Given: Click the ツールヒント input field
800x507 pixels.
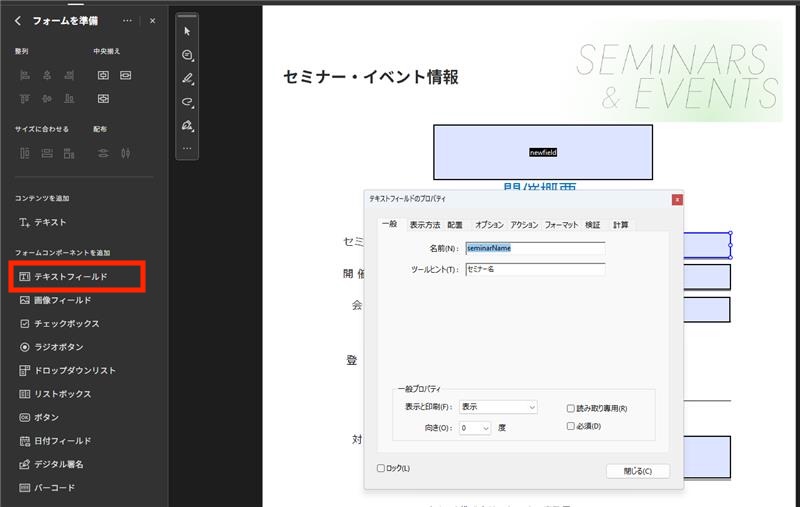Looking at the screenshot, I should pos(535,269).
